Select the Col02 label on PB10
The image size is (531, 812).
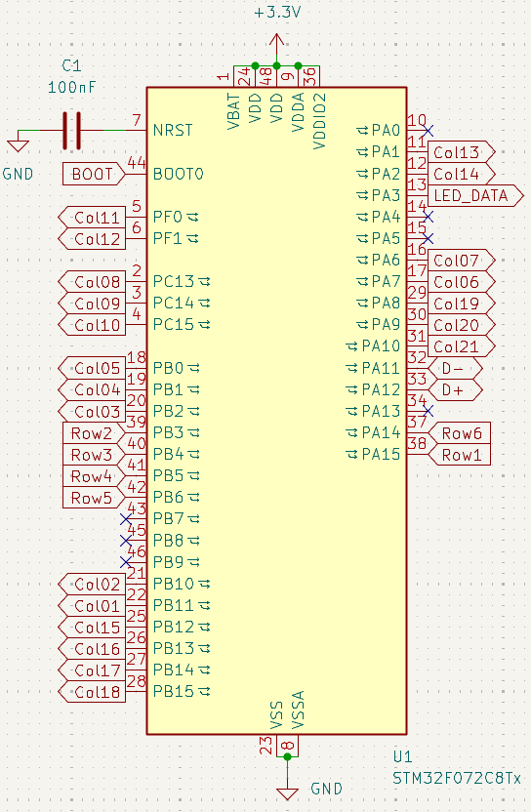tap(92, 584)
